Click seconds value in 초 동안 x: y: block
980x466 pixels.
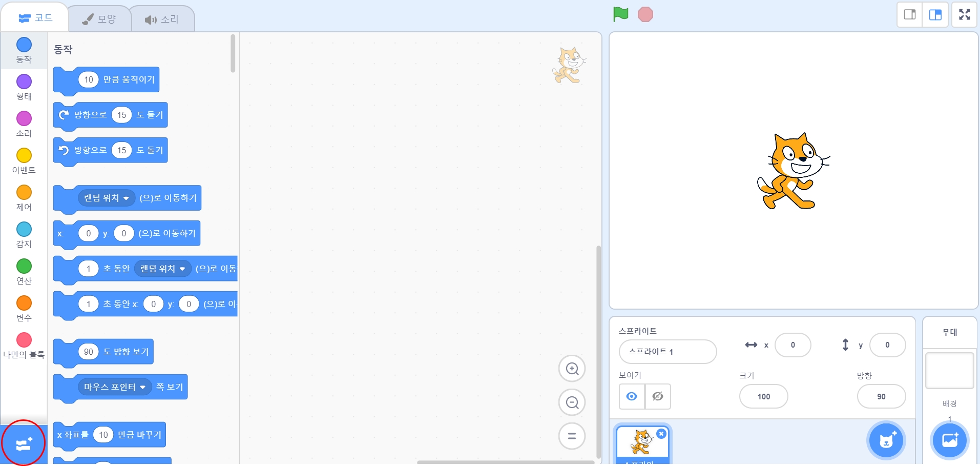point(89,304)
